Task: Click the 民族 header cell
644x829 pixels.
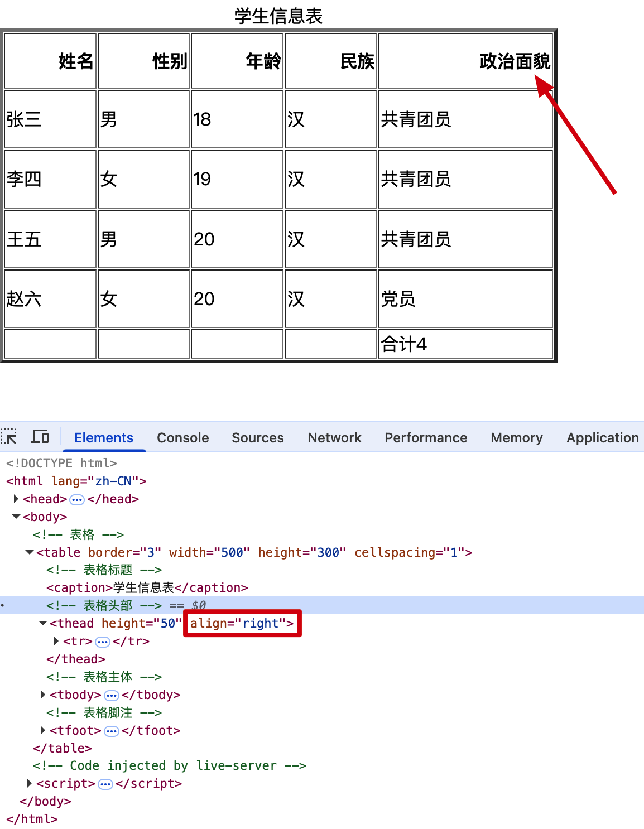Action: [x=331, y=61]
